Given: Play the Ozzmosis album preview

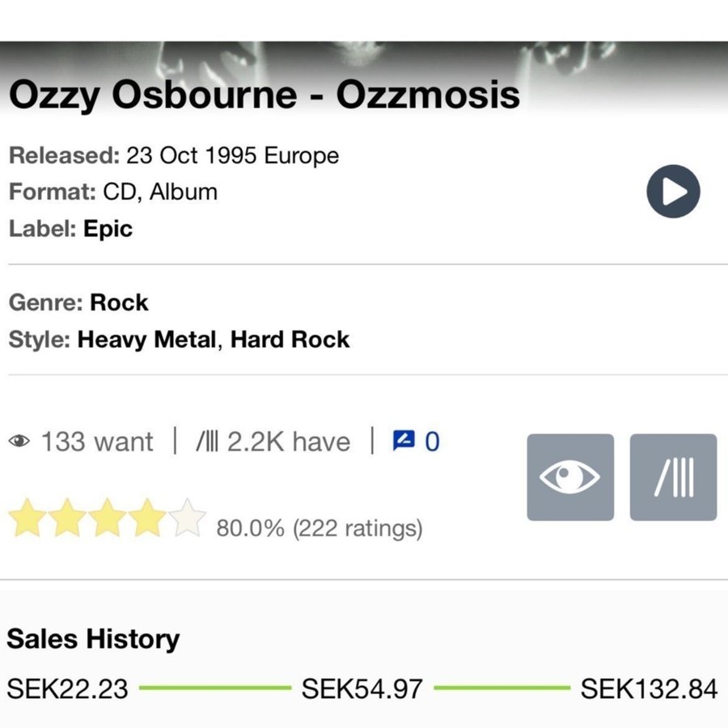Looking at the screenshot, I should click(673, 192).
